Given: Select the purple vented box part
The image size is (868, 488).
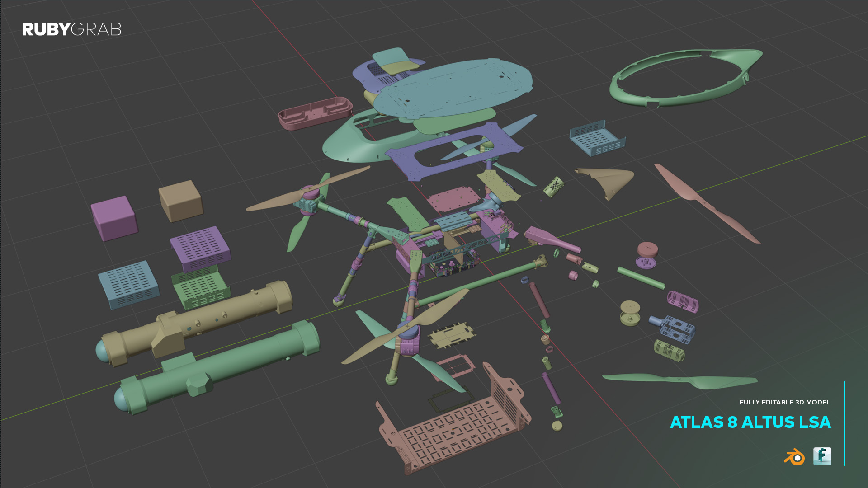Looking at the screenshot, I should [200, 250].
